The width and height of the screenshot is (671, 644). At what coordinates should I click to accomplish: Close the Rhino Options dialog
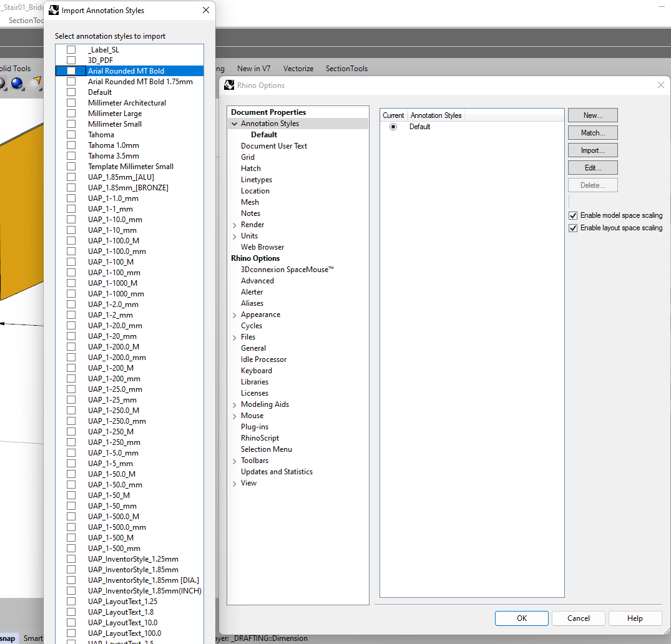[x=661, y=85]
